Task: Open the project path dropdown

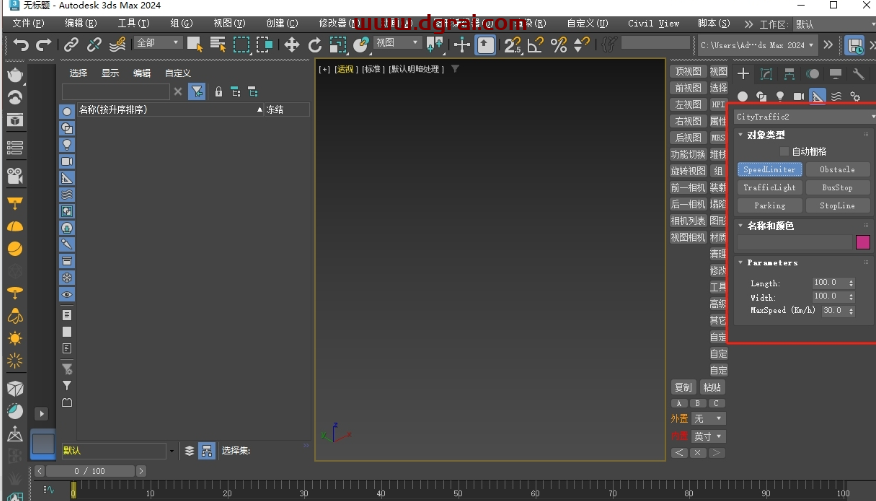Action: (x=758, y=45)
